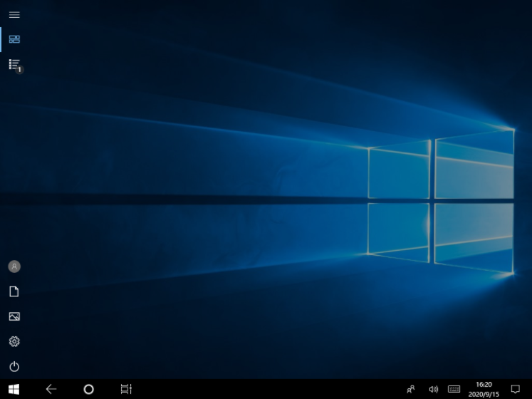This screenshot has width=532, height=399.
Task: Open Task View from the taskbar
Action: tap(126, 389)
